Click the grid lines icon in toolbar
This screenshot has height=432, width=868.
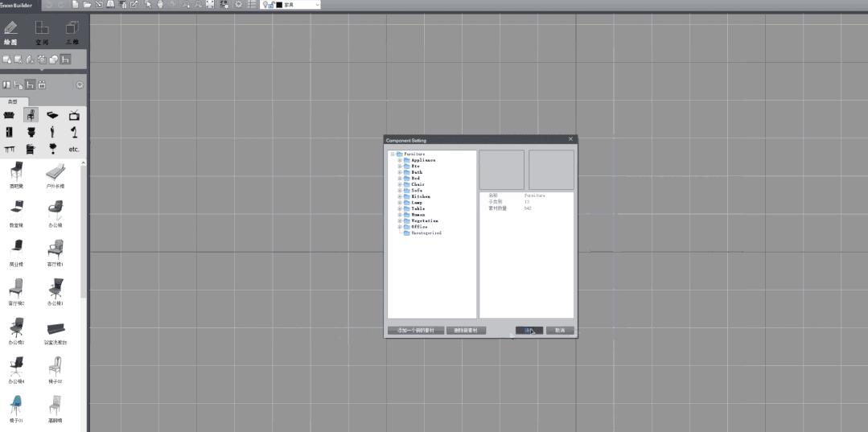(x=252, y=5)
